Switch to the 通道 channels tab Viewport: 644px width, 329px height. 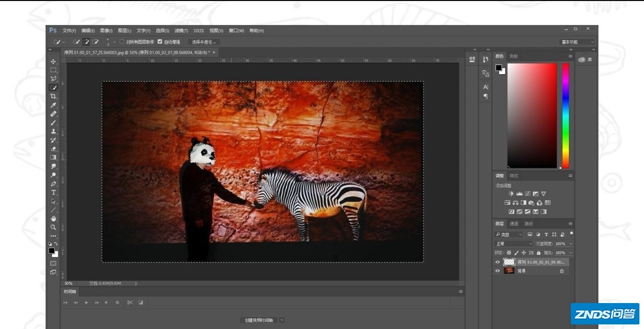pos(514,224)
